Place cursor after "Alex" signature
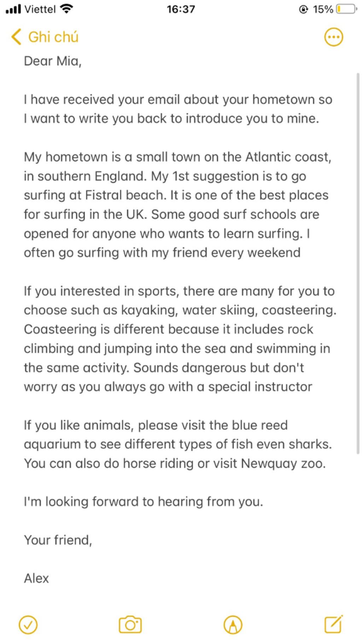The width and height of the screenshot is (362, 644). 49,579
